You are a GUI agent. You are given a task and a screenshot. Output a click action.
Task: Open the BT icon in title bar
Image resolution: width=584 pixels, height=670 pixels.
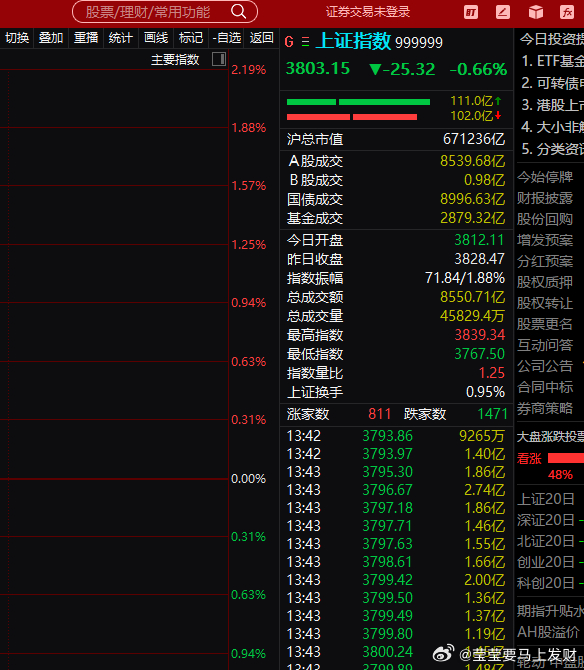point(471,12)
